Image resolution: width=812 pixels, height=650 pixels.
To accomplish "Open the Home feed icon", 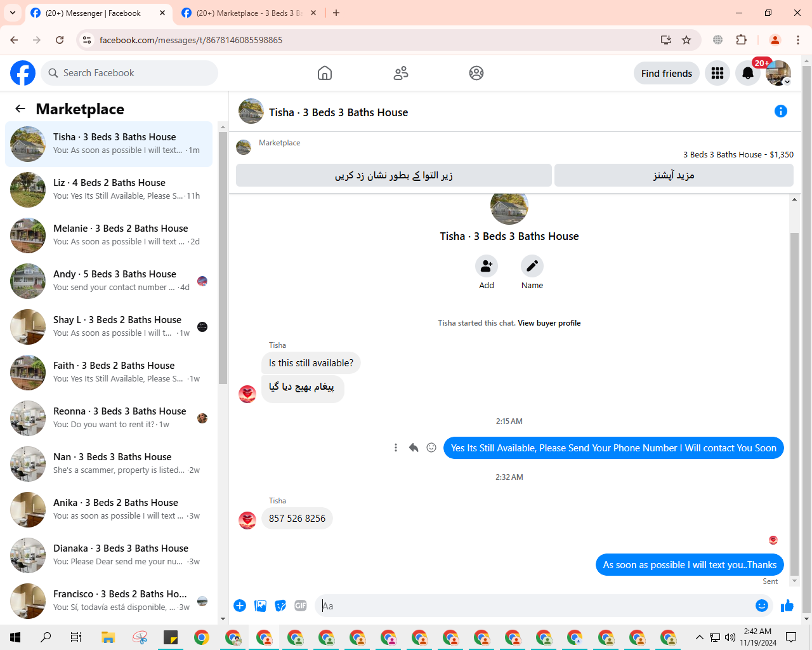I will click(325, 73).
